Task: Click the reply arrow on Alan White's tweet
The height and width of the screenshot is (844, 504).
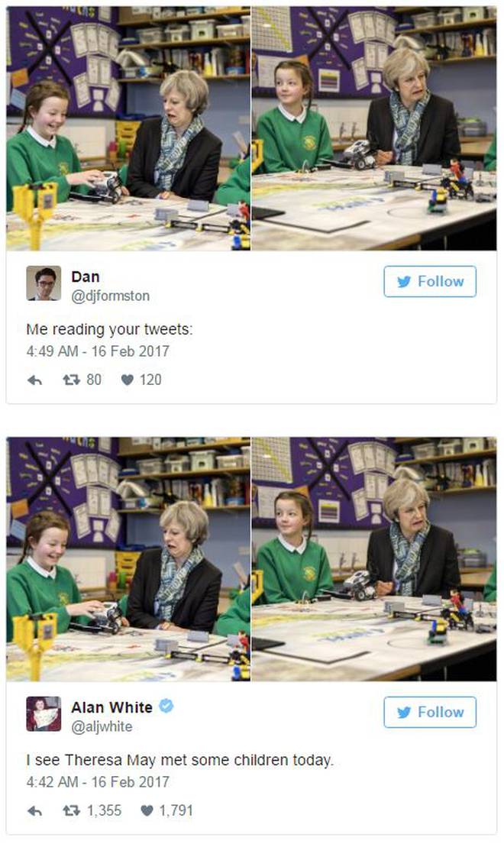Action: pos(34,810)
